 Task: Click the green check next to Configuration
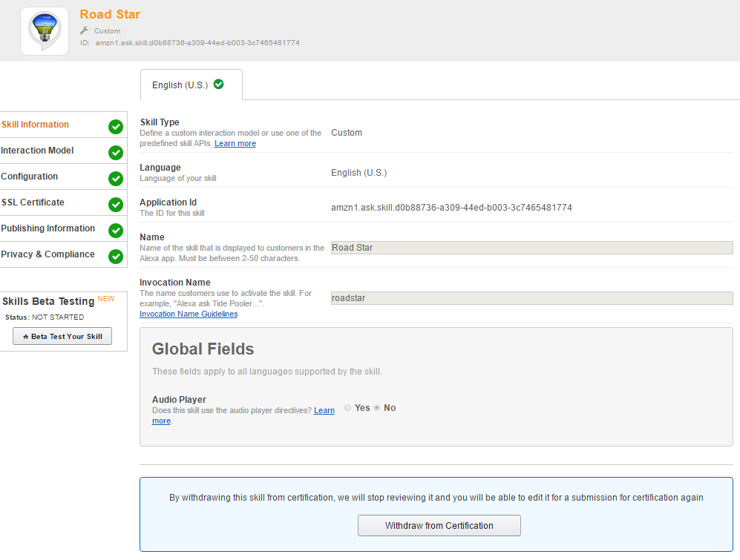[116, 178]
